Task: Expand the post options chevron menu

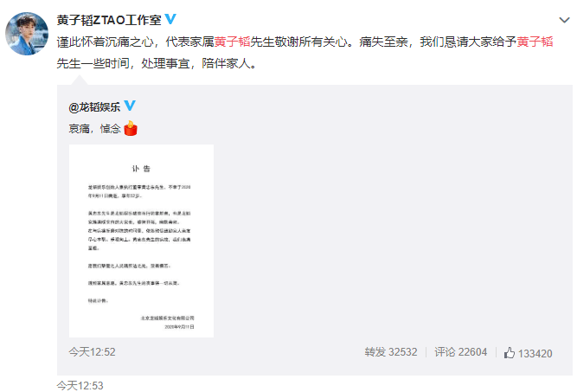Action: pyautogui.click(x=564, y=20)
